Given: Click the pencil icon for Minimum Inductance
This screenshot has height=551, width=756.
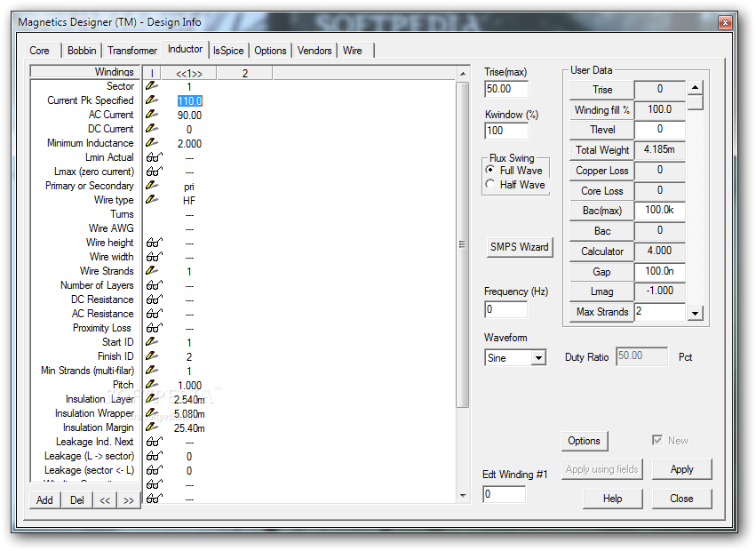Looking at the screenshot, I should pos(152,143).
